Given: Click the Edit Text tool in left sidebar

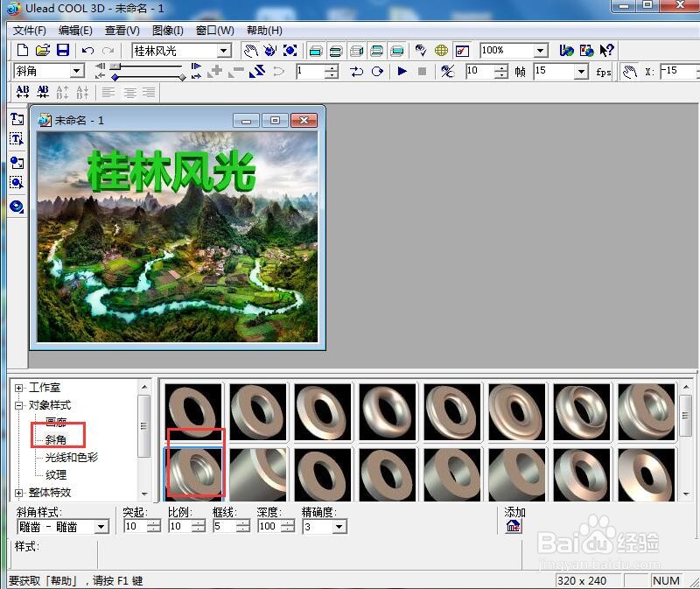Looking at the screenshot, I should [x=17, y=139].
